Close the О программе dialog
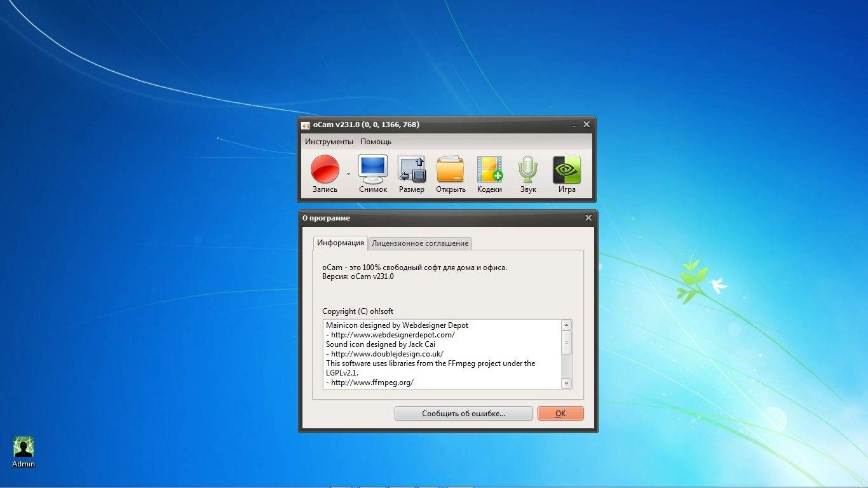Viewport: 868px width, 488px height. (x=588, y=217)
